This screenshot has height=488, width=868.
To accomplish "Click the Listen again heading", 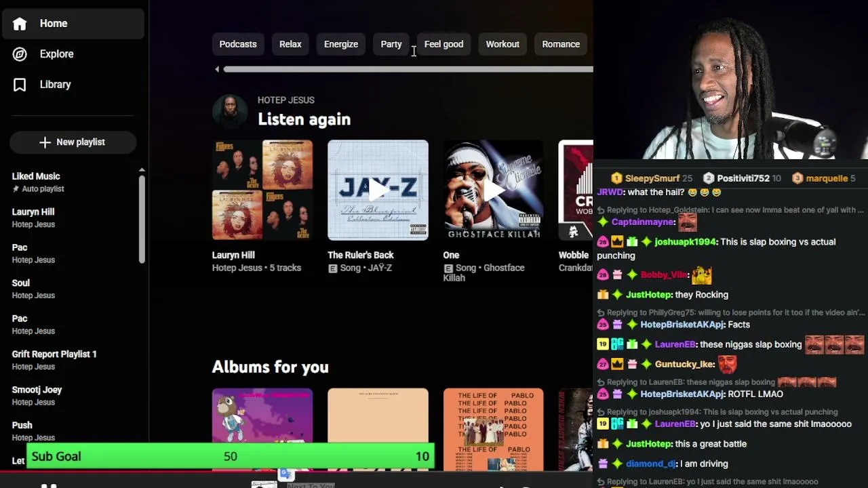I will (304, 119).
